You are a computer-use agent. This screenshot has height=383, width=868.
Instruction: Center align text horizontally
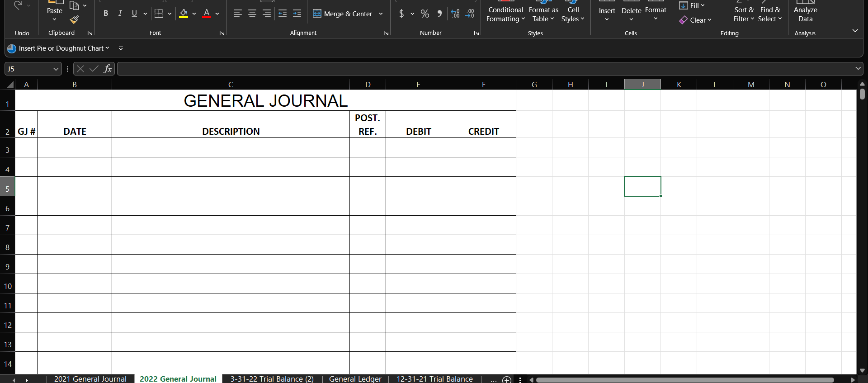coord(252,14)
